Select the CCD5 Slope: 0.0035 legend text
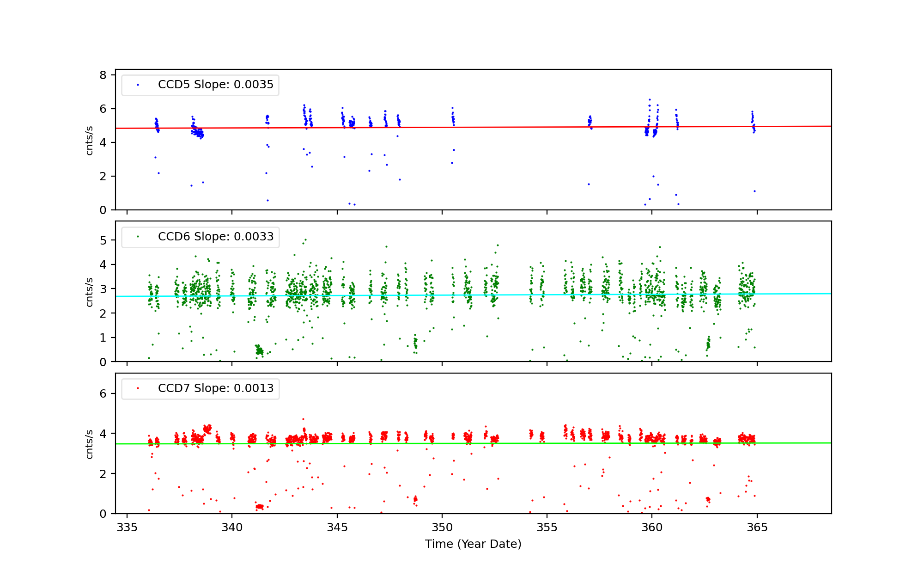 tap(215, 85)
